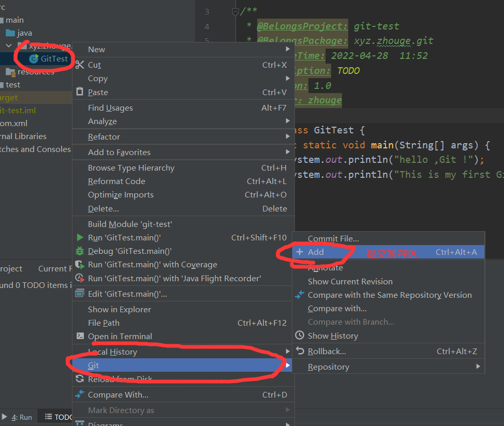Expand the Local History submenu arrow
504x426 pixels.
pyautogui.click(x=288, y=352)
